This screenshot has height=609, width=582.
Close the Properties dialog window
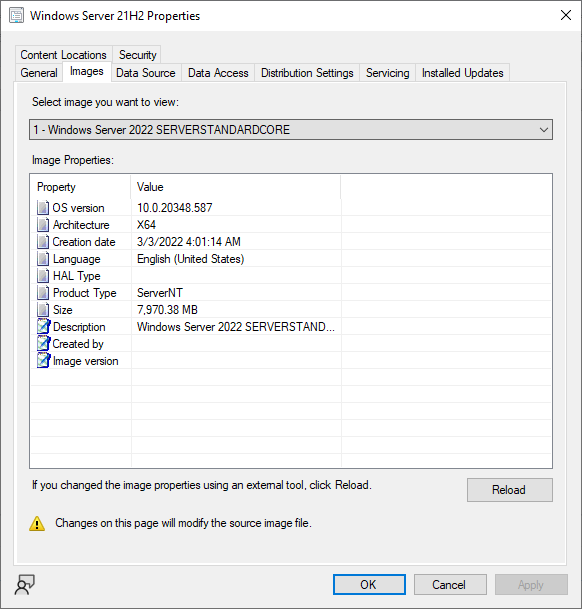coord(566,16)
